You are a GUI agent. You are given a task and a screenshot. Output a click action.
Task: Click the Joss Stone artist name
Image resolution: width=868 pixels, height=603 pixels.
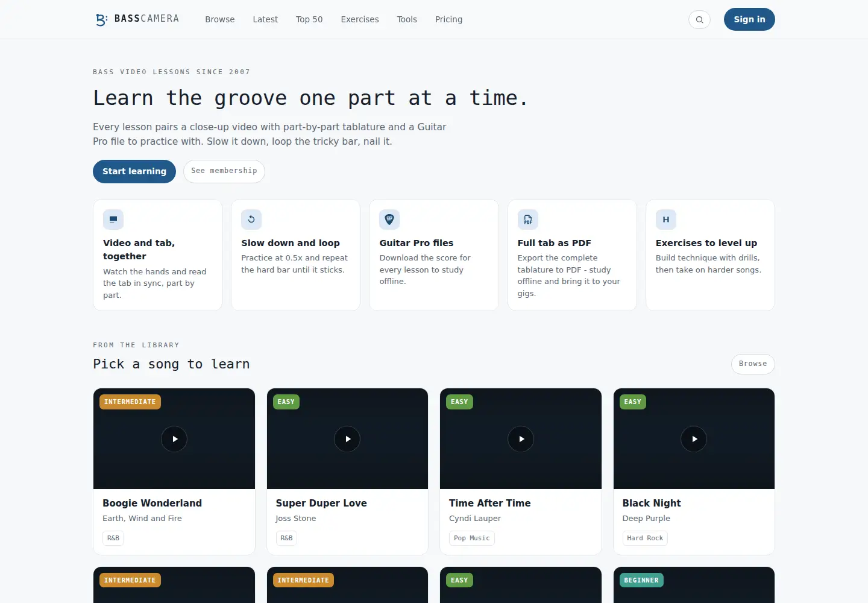point(296,519)
